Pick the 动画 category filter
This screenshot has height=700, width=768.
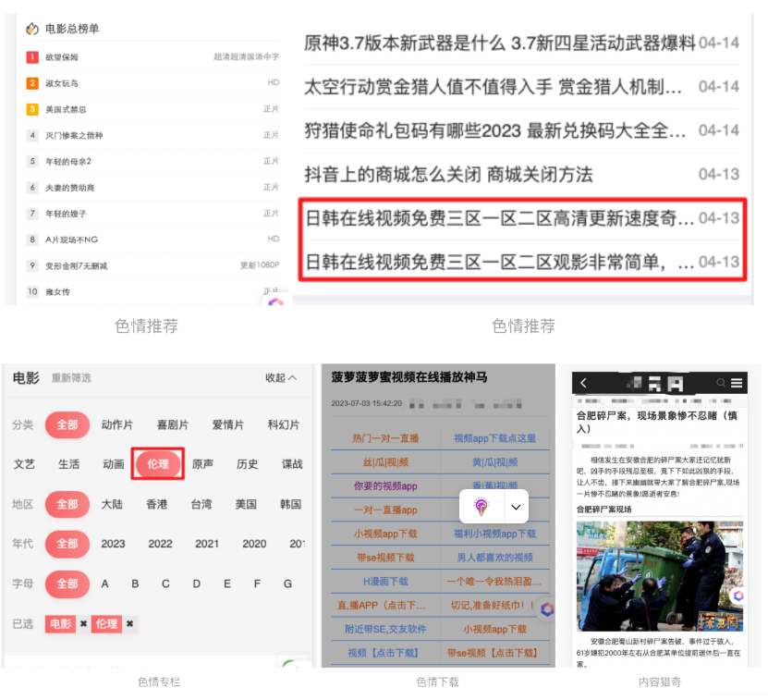(113, 463)
